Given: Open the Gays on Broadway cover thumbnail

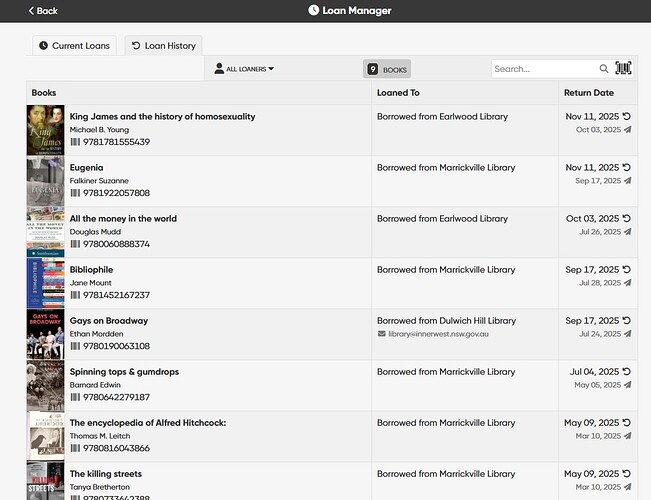Looking at the screenshot, I should [x=45, y=334].
